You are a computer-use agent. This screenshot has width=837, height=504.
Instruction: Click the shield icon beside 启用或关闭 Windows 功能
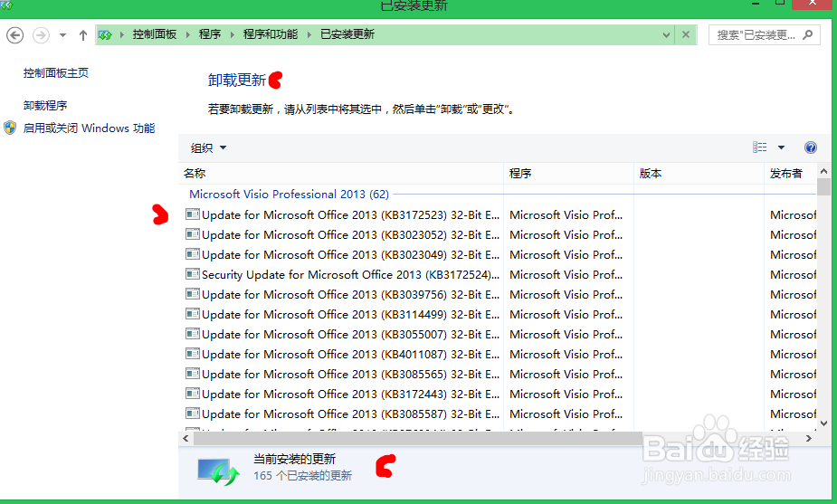click(10, 128)
